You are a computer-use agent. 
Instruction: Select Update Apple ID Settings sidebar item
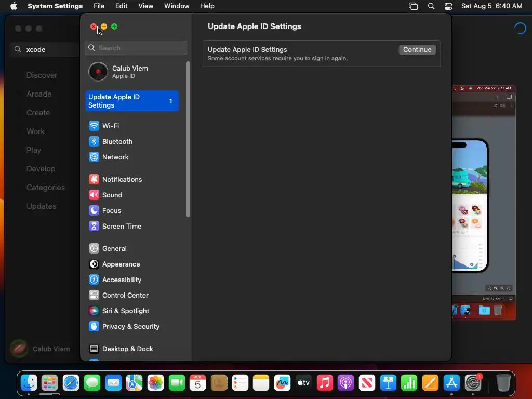[131, 101]
